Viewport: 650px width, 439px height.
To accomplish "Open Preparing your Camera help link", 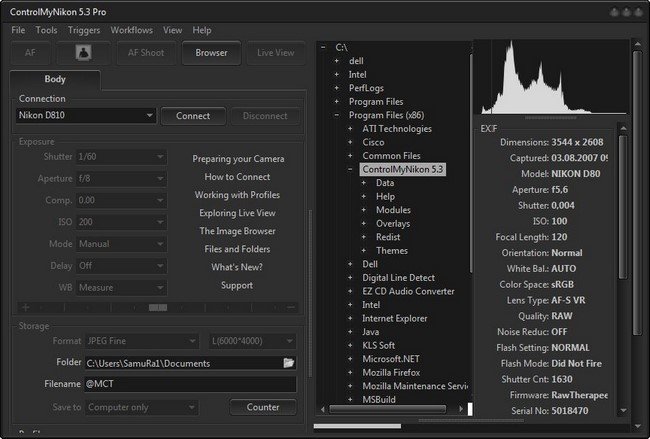I will coord(238,159).
